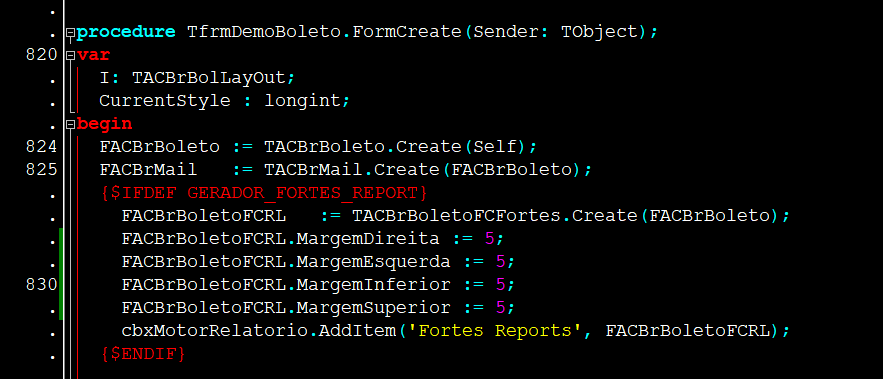Click gutter line number 830
Screen dimensions: 883x379
coord(42,284)
